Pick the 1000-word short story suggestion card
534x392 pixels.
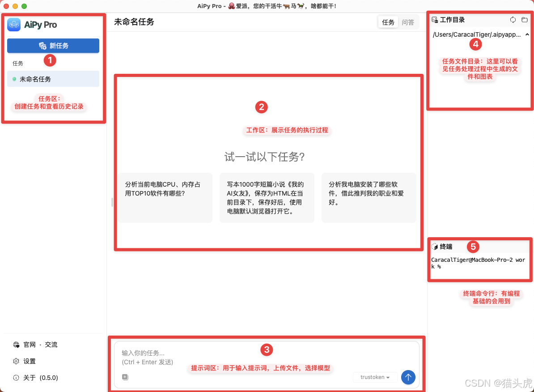(267, 198)
